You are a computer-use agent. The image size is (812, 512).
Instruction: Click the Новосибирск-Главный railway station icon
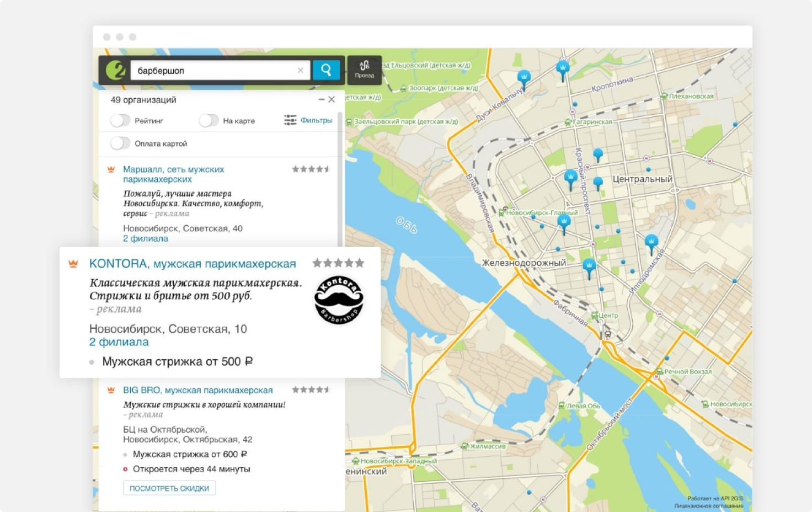[502, 212]
